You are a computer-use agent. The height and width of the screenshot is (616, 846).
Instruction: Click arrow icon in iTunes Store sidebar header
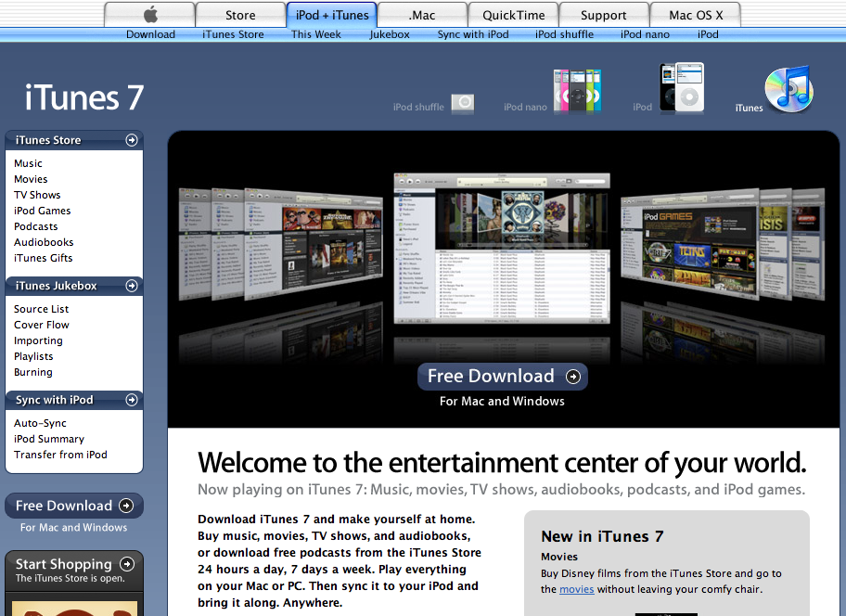click(131, 140)
